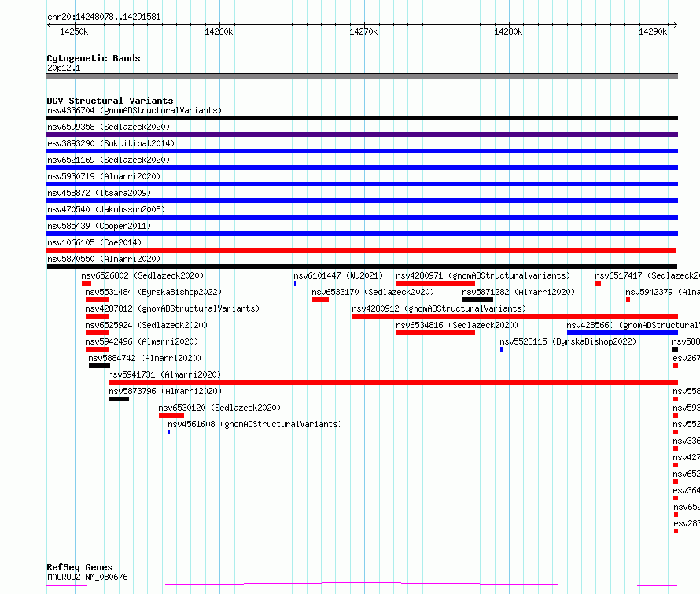Click nsv4280971 (gnomADStructuralVariants) label
This screenshot has width=700, height=594.
tap(483, 275)
